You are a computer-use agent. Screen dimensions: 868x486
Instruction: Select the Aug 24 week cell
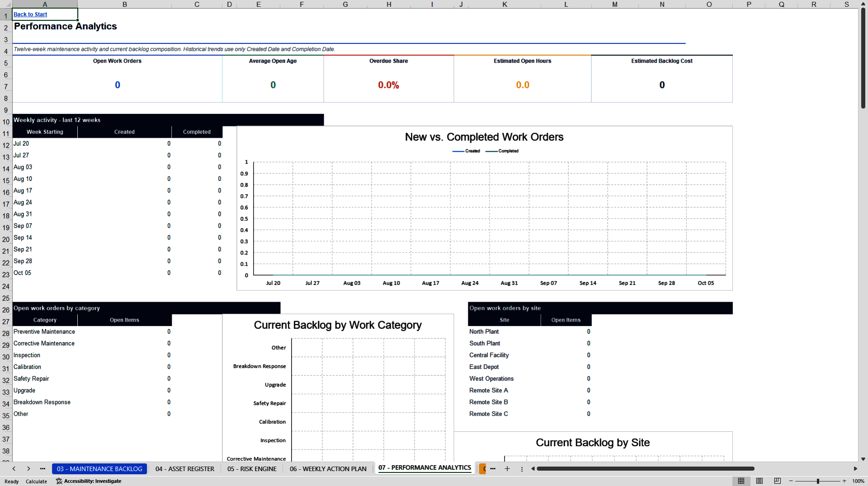45,202
